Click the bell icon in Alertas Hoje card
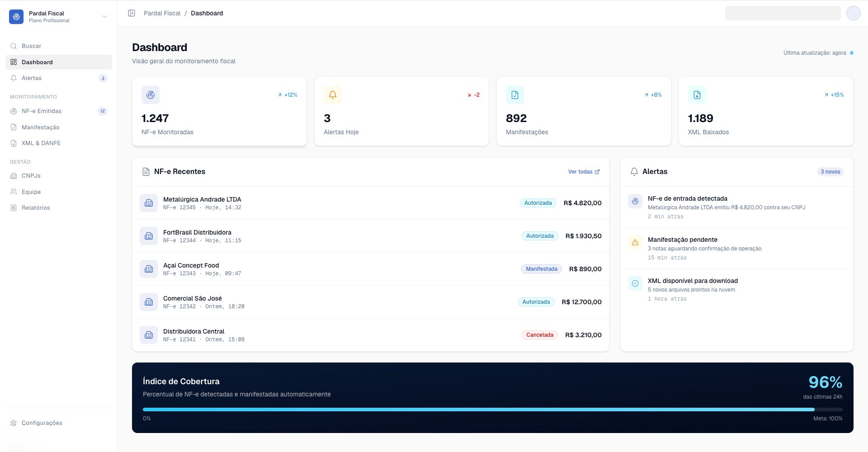Viewport: 868px width, 452px height. click(x=333, y=95)
